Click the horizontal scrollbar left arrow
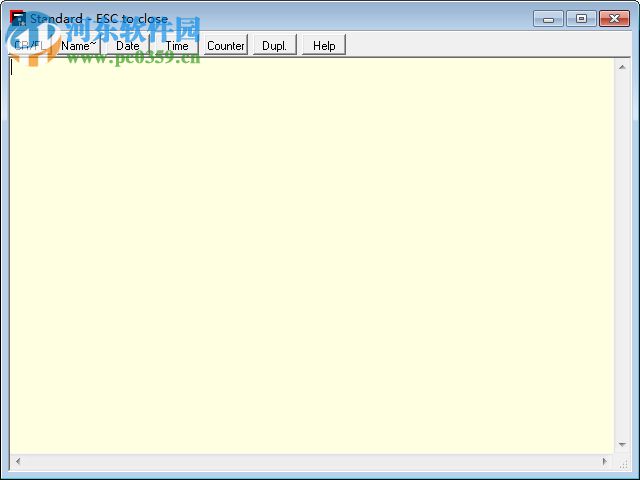The height and width of the screenshot is (480, 640). tap(18, 462)
